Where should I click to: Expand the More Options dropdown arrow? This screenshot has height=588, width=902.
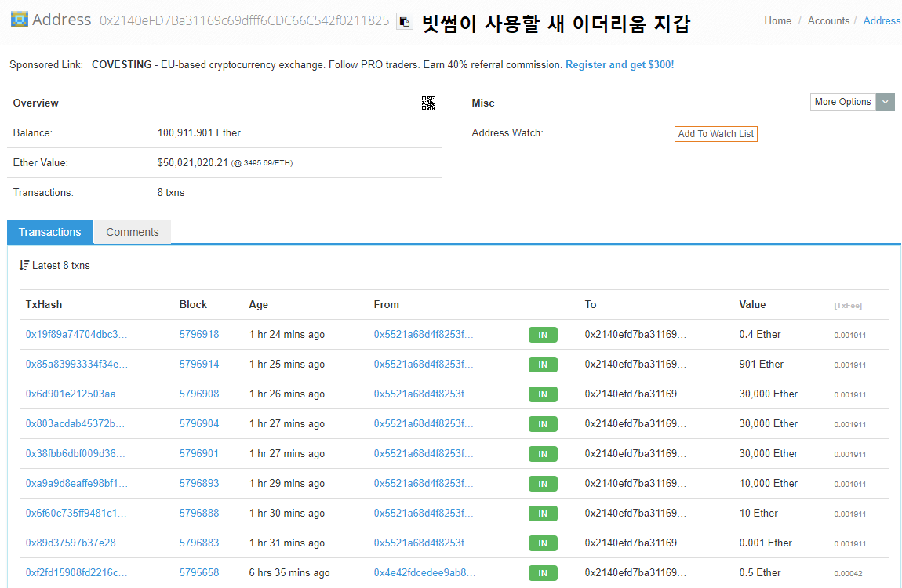click(x=886, y=102)
